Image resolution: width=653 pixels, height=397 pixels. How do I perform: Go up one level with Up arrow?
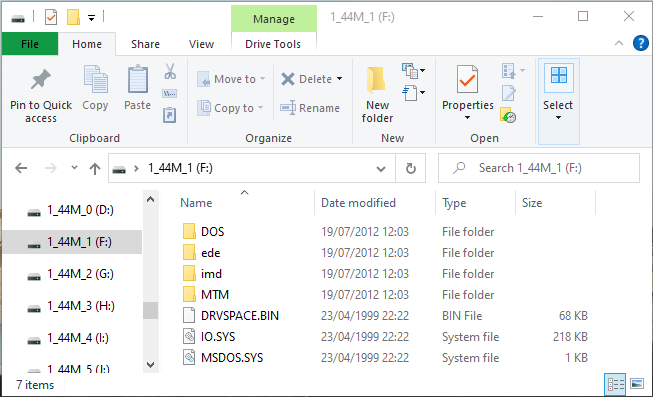point(95,169)
